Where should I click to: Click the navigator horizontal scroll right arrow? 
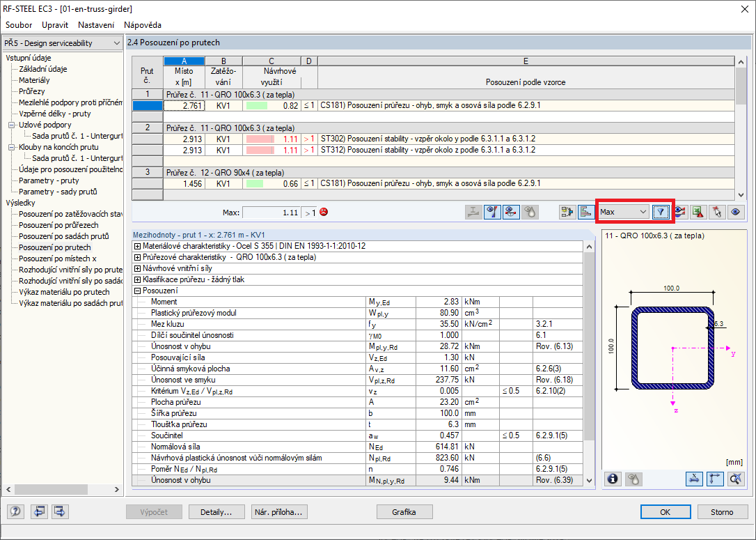[x=116, y=489]
